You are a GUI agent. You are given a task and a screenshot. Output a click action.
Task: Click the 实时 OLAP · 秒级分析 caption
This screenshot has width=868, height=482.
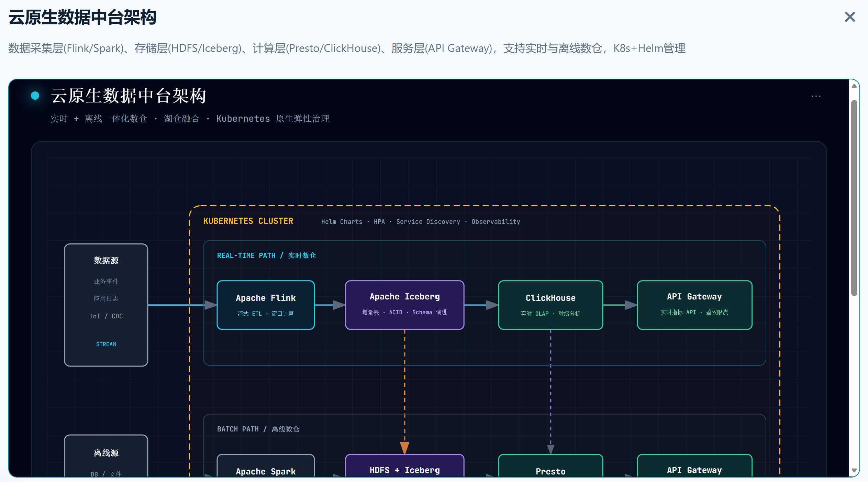(550, 314)
